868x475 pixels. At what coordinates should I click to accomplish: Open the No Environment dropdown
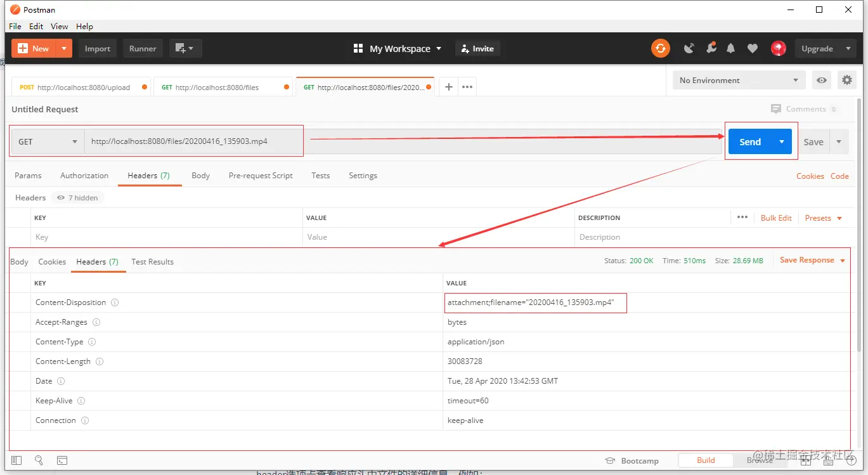(739, 81)
